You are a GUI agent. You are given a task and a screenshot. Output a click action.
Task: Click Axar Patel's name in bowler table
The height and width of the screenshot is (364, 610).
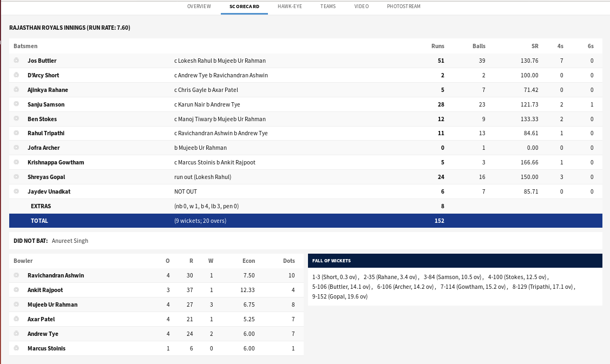pos(41,319)
